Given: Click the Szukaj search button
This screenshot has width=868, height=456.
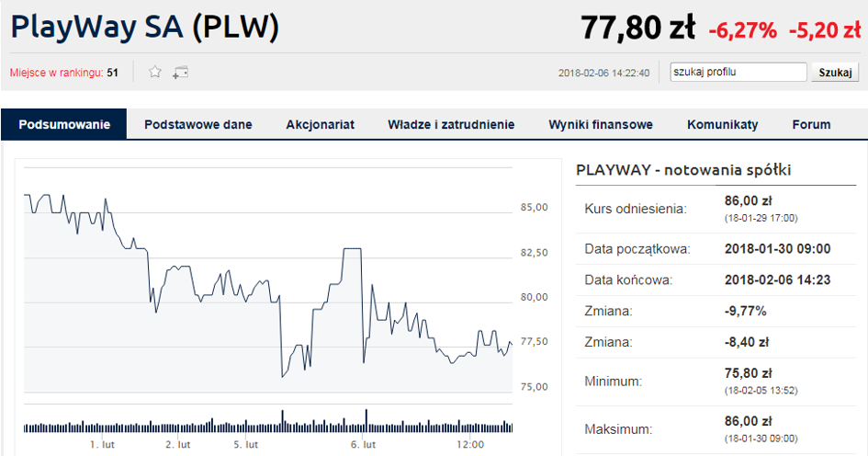Looking at the screenshot, I should point(835,72).
